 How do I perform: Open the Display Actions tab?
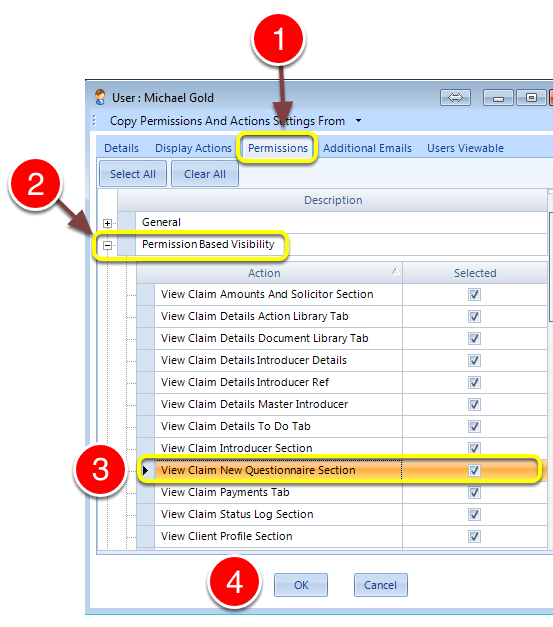point(193,148)
